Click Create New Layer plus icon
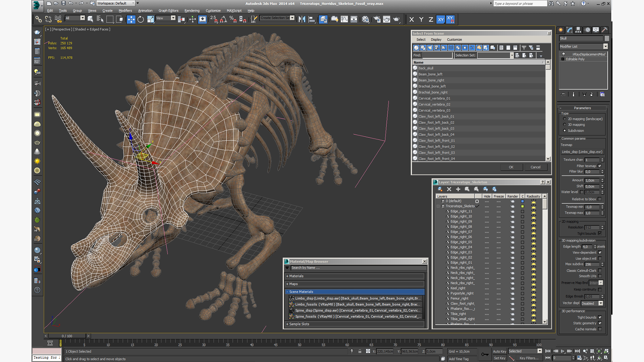Image resolution: width=644 pixels, height=362 pixels. 458,189
